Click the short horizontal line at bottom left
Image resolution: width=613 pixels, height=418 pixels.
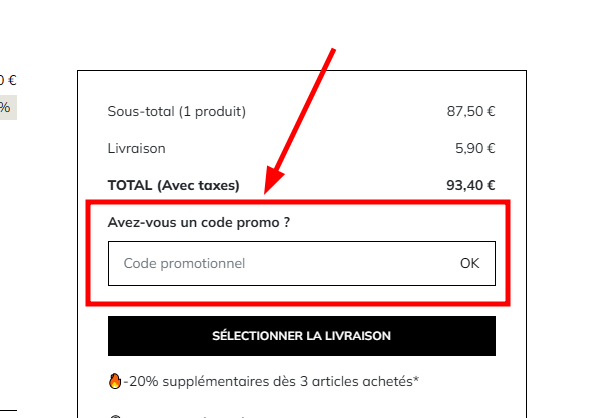coord(7,408)
